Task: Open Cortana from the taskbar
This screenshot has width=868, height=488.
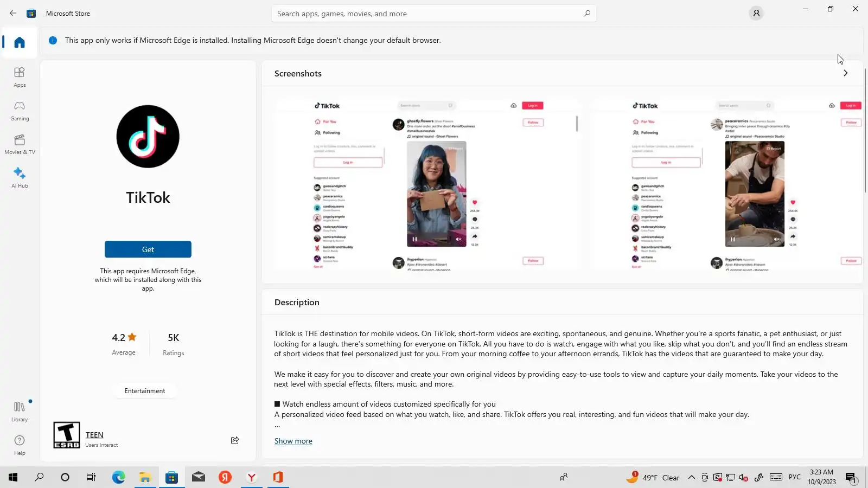Action: click(x=65, y=477)
